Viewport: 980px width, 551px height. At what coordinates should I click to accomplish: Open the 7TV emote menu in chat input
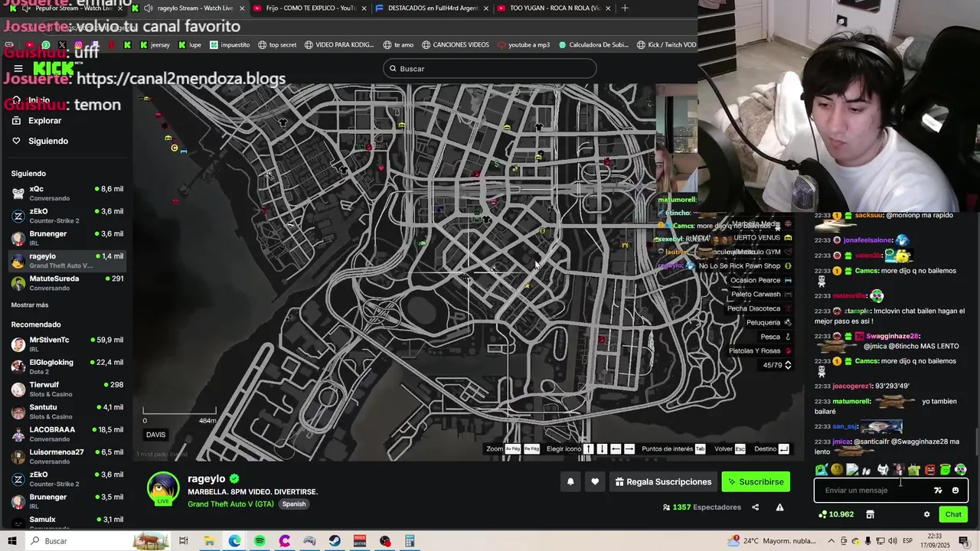938,491
